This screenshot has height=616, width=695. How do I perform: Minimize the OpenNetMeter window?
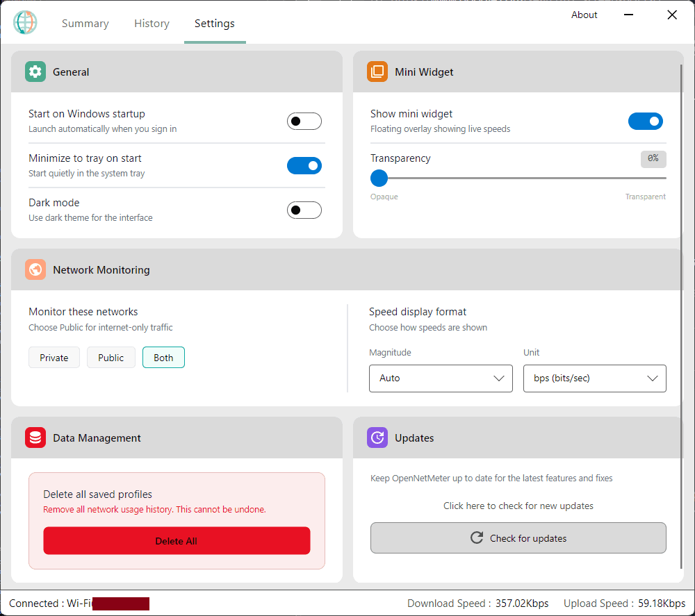(x=628, y=15)
